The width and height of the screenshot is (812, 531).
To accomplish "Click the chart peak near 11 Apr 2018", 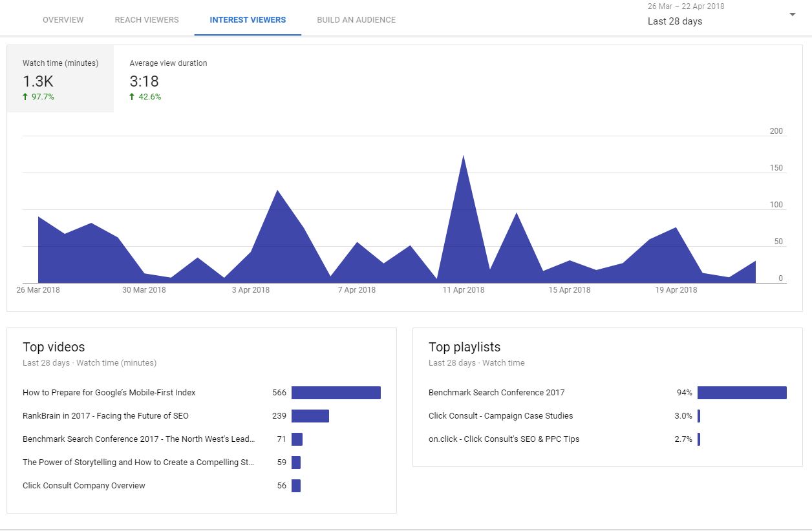I will point(463,156).
